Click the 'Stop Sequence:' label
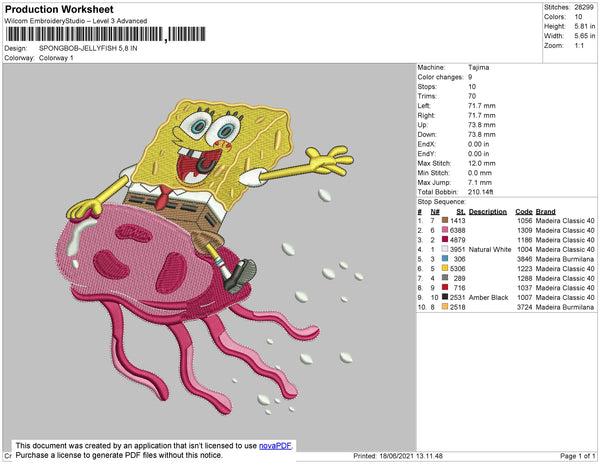The image size is (600, 464). click(x=442, y=202)
